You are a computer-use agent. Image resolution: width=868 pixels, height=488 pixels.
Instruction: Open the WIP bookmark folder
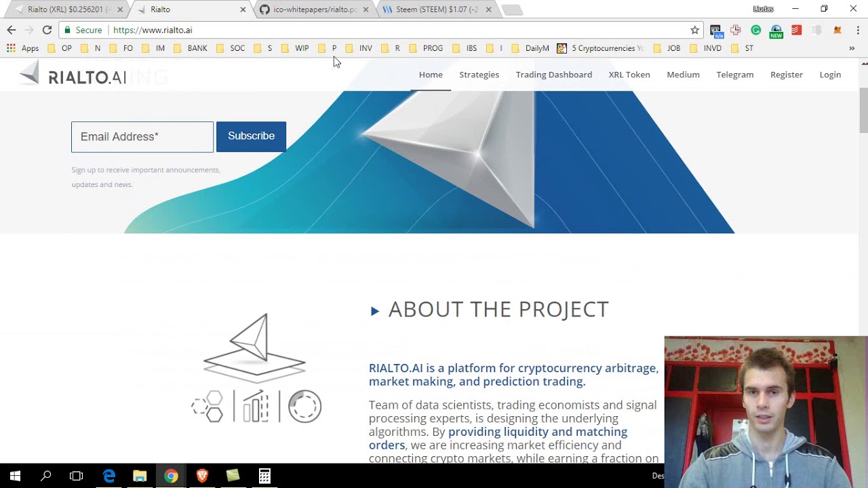[295, 48]
